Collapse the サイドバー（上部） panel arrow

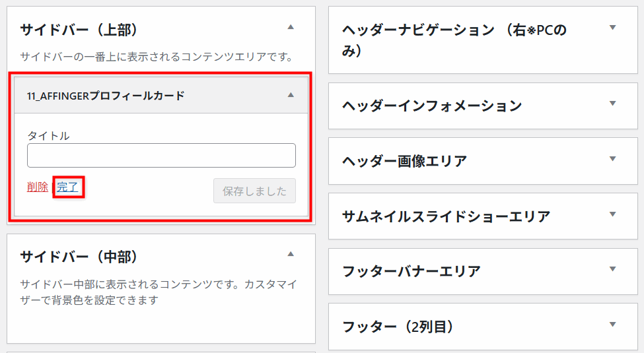click(291, 27)
